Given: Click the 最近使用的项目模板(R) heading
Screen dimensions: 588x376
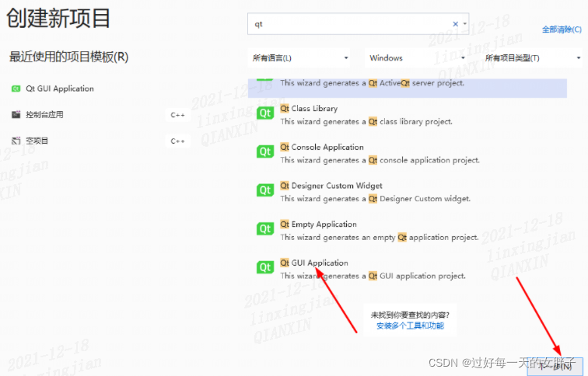Looking at the screenshot, I should pos(68,57).
